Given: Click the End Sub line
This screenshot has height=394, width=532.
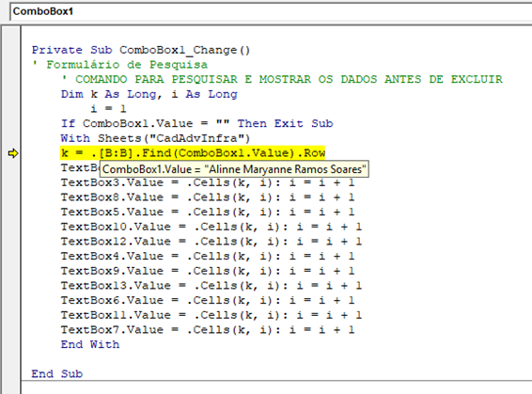Looking at the screenshot, I should tap(57, 373).
